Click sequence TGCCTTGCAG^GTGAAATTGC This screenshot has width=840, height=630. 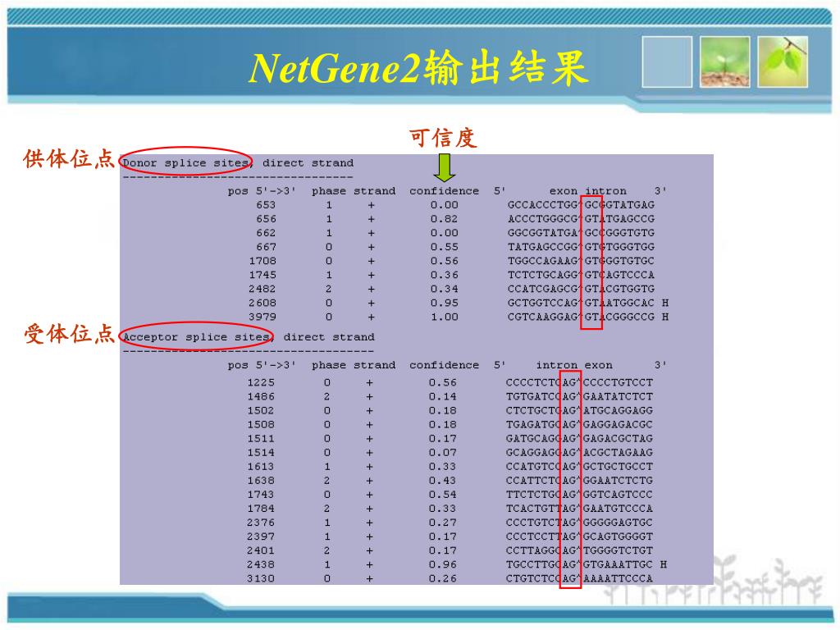pos(579,564)
